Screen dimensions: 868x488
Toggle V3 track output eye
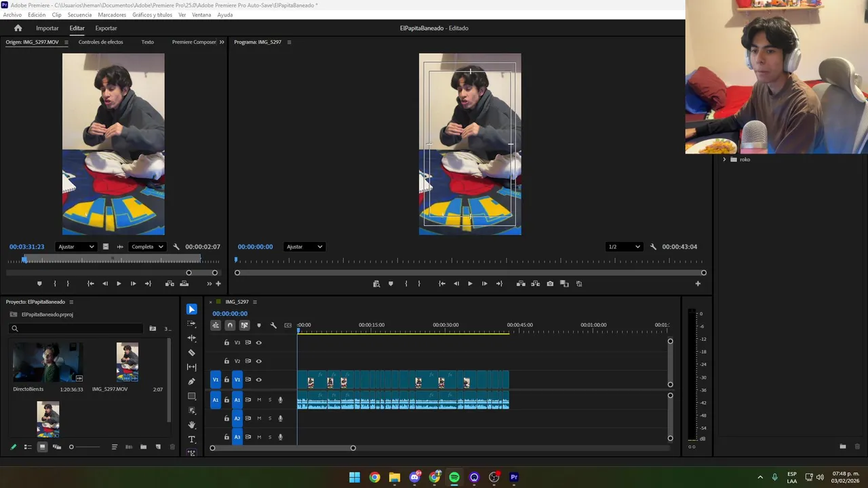coord(258,342)
